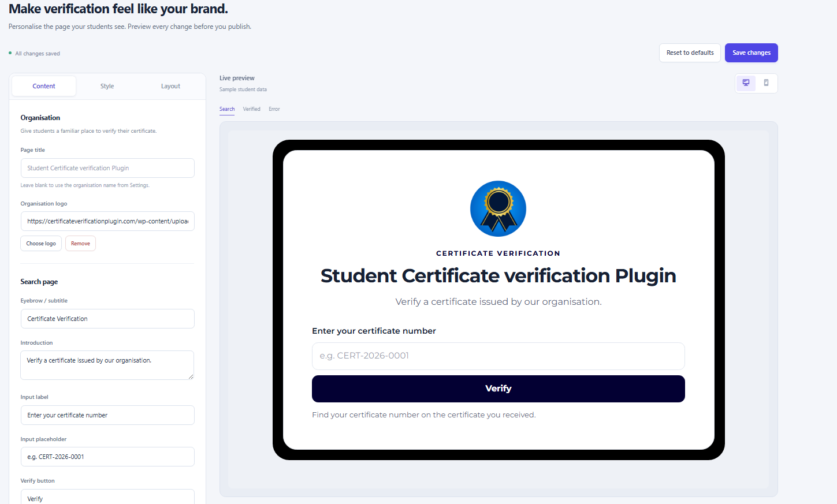
Task: Click the 'Search page' section heading
Action: coord(39,282)
